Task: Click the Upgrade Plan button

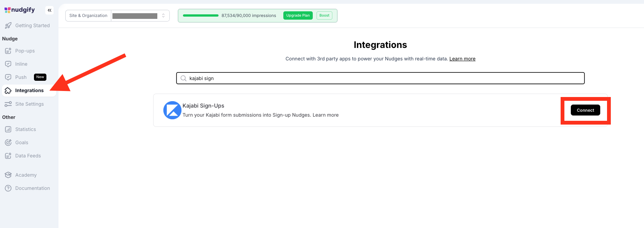Action: (298, 15)
